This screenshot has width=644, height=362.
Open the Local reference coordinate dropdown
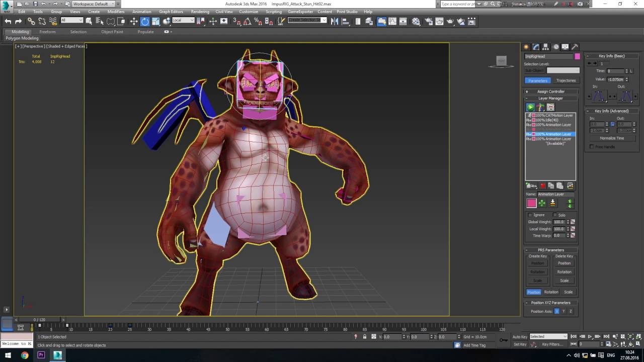(183, 21)
